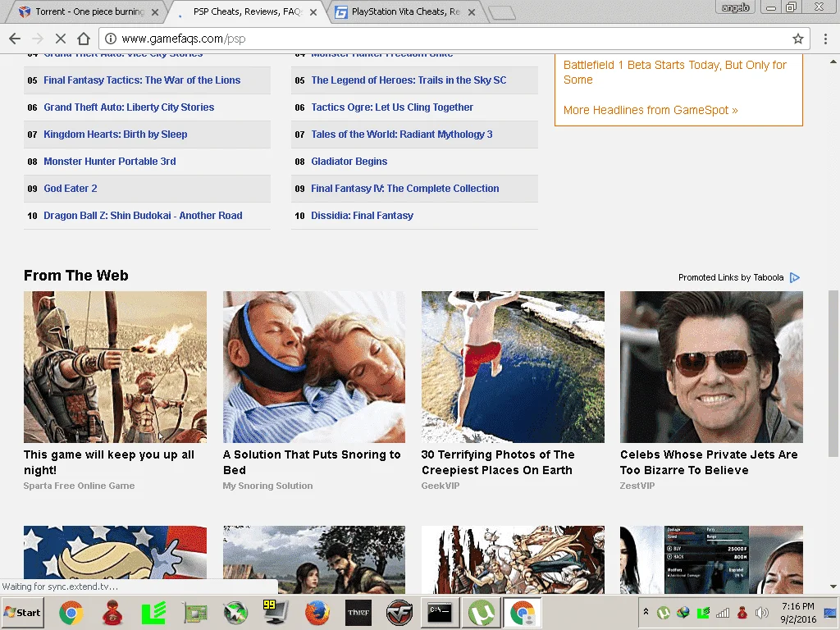This screenshot has height=630, width=840.
Task: Click the page vertical scrollbar thumb
Action: coord(833,374)
